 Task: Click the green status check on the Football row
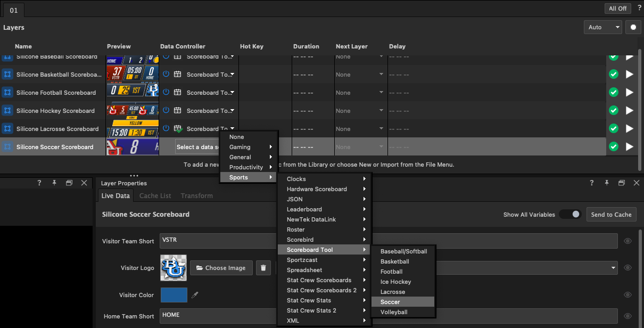(614, 93)
